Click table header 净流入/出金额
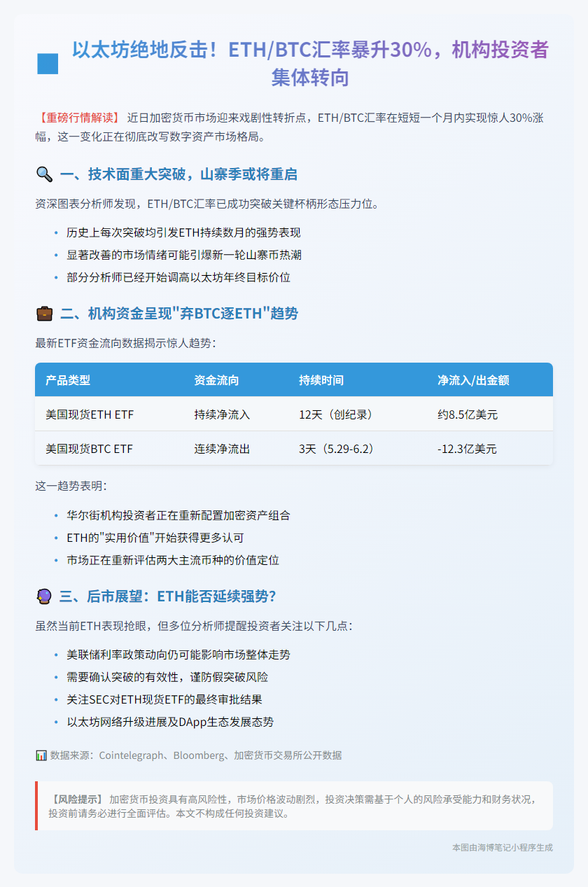 (473, 380)
